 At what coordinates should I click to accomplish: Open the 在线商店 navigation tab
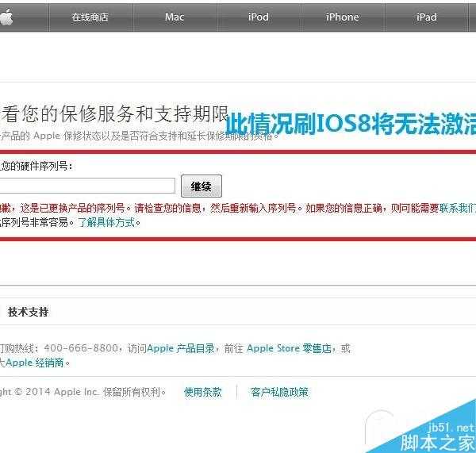tap(90, 17)
